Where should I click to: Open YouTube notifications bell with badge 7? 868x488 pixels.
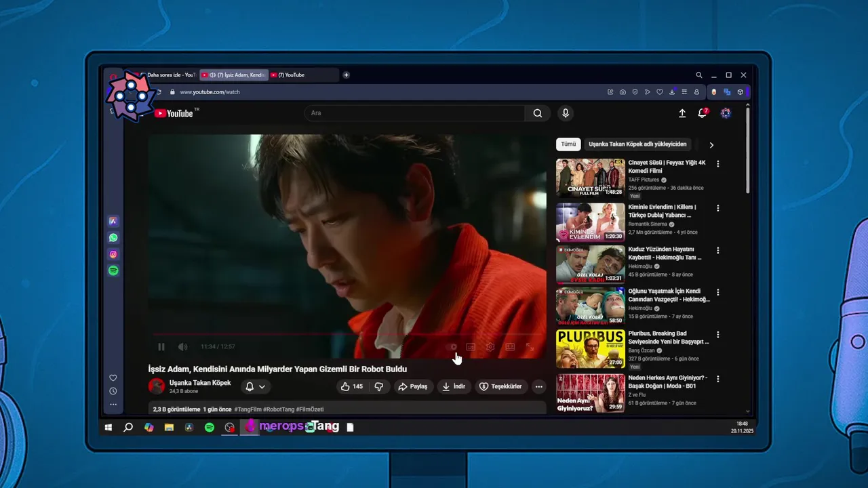pyautogui.click(x=703, y=113)
